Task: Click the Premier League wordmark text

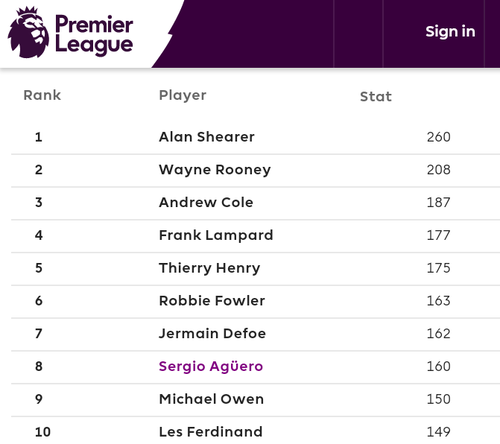Action: (x=94, y=34)
